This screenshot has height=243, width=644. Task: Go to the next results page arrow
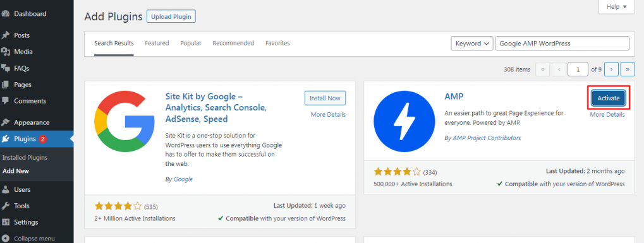612,69
